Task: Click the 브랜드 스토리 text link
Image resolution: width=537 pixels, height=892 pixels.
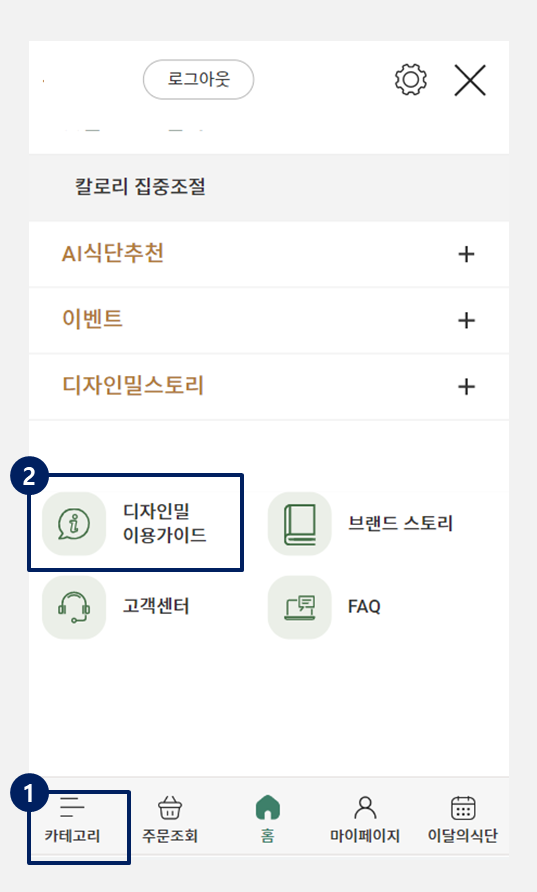Action: [x=400, y=523]
